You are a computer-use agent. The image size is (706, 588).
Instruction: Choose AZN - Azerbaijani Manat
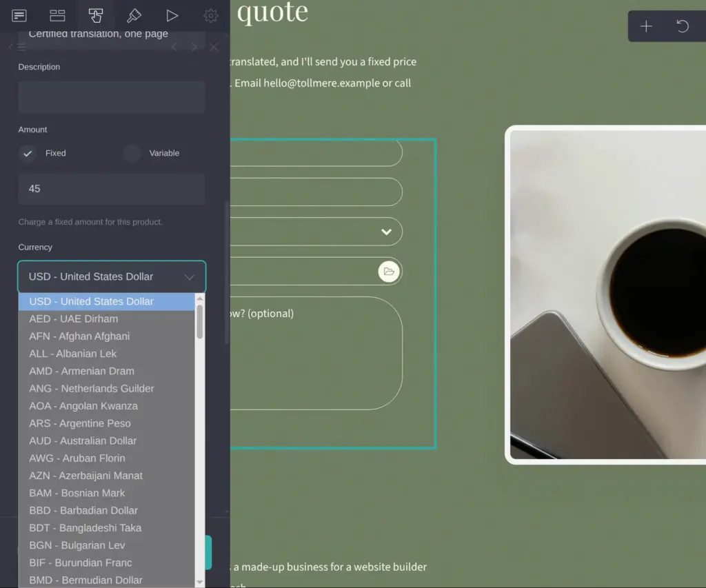click(106, 476)
